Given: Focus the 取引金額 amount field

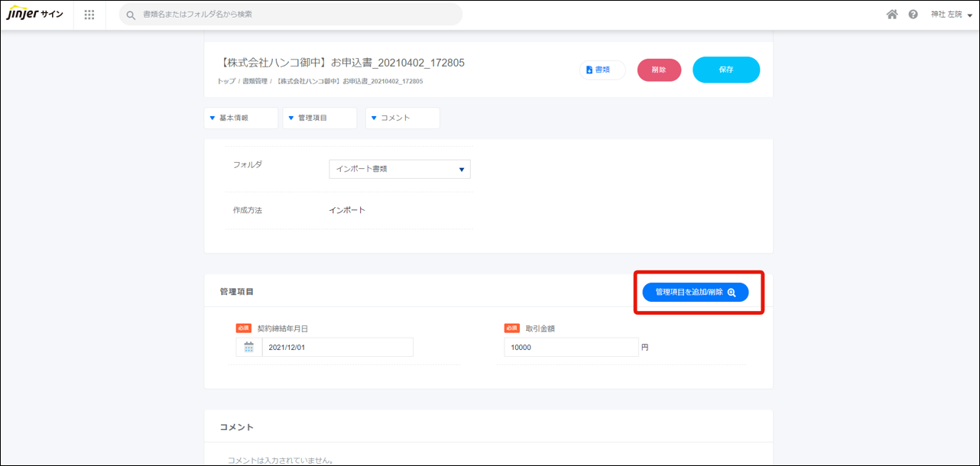Looking at the screenshot, I should pos(570,348).
